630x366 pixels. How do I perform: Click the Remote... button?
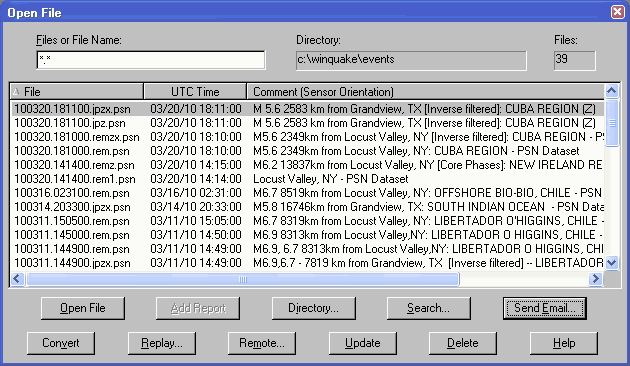pos(262,343)
